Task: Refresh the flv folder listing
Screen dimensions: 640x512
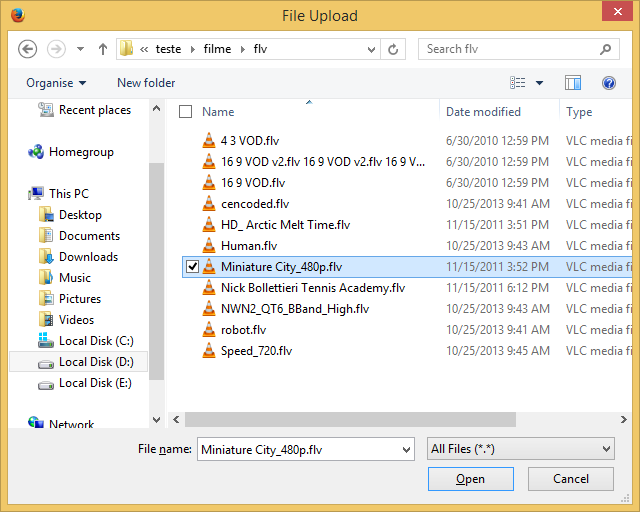Action: [x=393, y=49]
